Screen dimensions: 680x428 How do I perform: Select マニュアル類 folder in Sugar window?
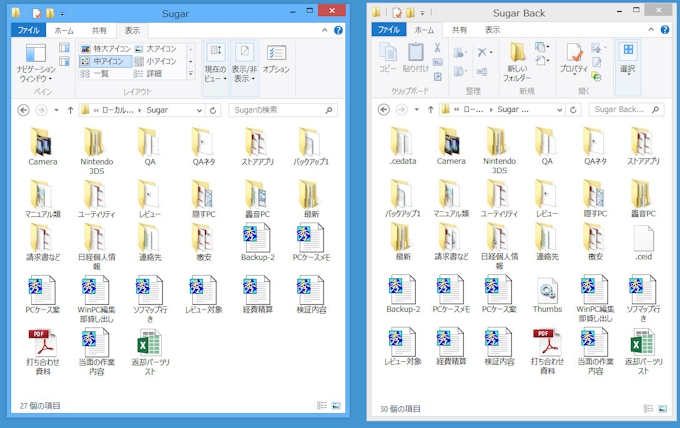click(42, 199)
